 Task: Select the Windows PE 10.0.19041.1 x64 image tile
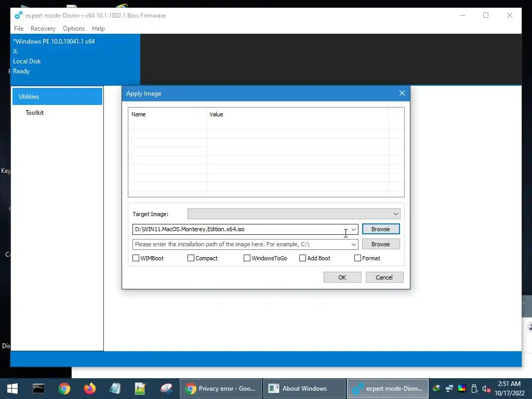point(75,59)
